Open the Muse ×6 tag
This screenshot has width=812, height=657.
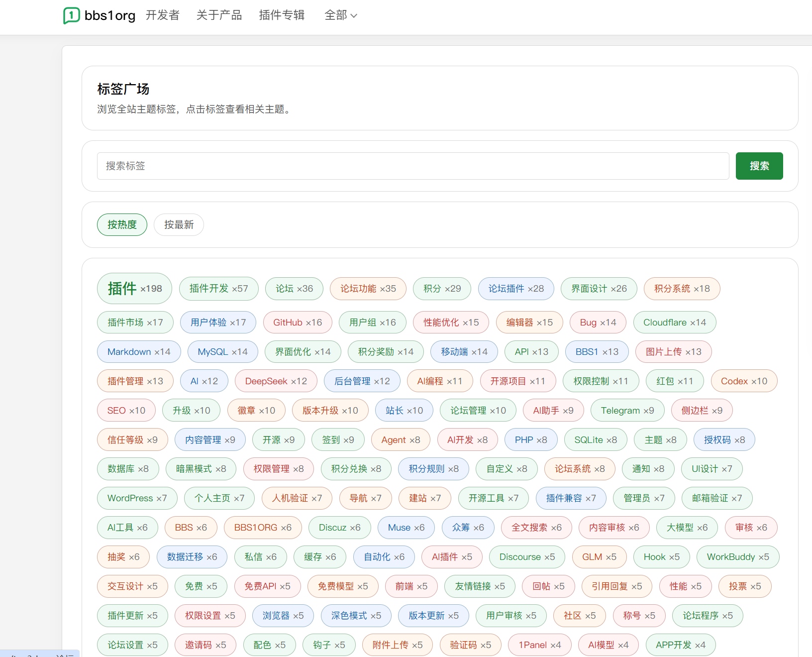point(406,528)
